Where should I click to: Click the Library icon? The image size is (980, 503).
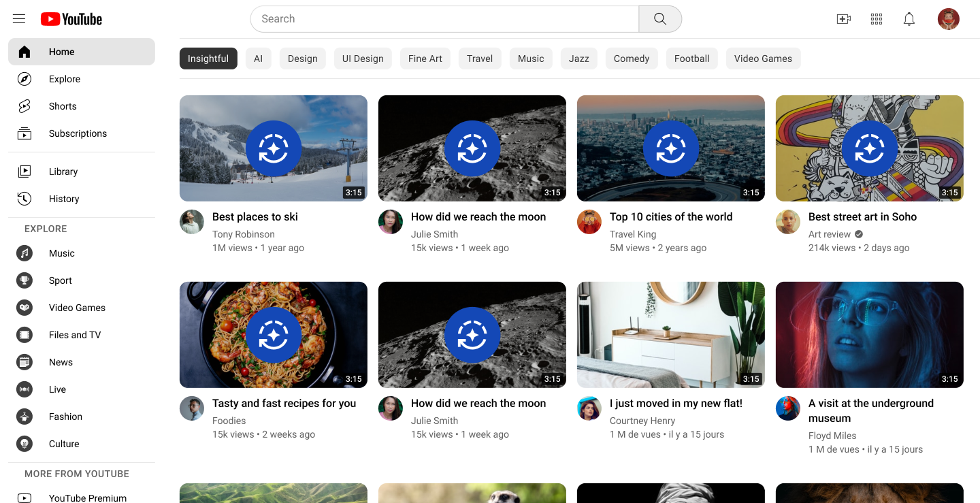[x=24, y=172]
